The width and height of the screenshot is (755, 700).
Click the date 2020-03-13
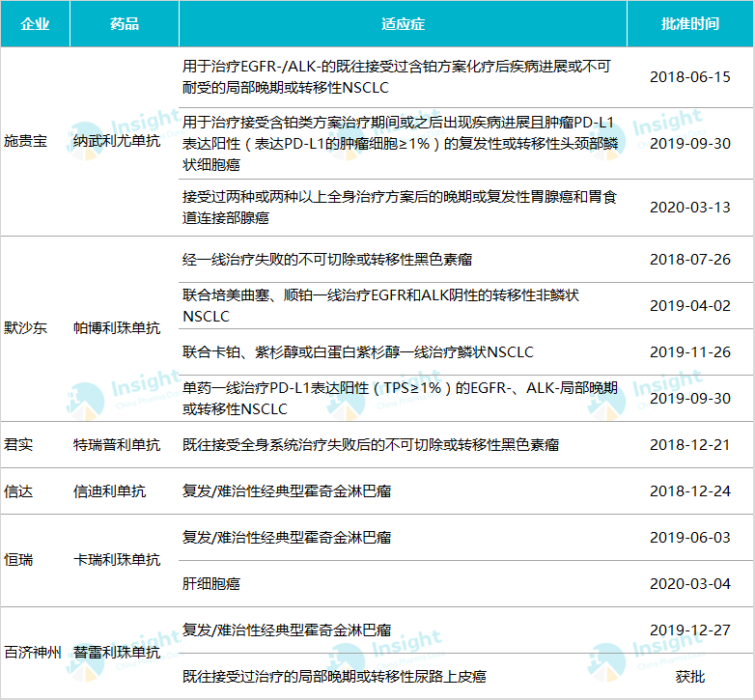pyautogui.click(x=690, y=207)
